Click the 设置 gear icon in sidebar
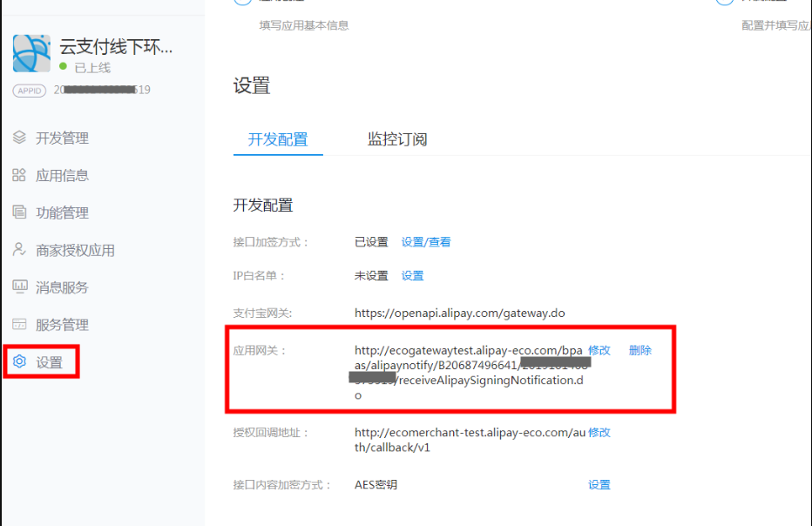This screenshot has height=526, width=812. coord(19,361)
